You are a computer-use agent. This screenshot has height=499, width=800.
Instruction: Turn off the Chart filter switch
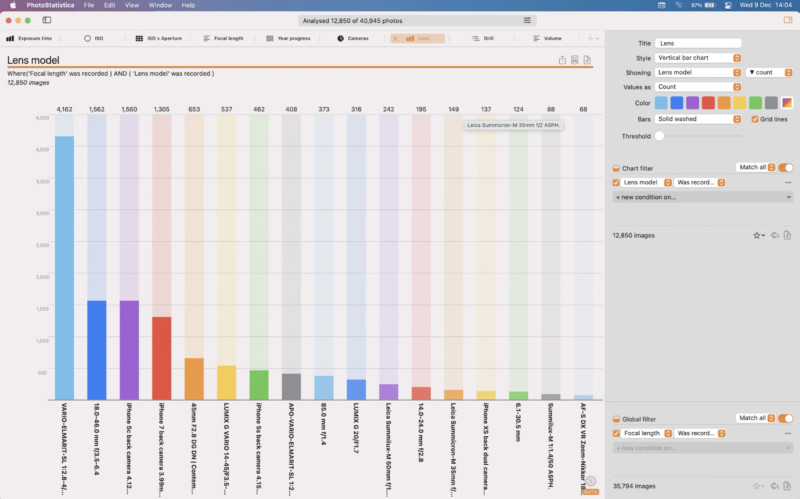[x=786, y=168]
